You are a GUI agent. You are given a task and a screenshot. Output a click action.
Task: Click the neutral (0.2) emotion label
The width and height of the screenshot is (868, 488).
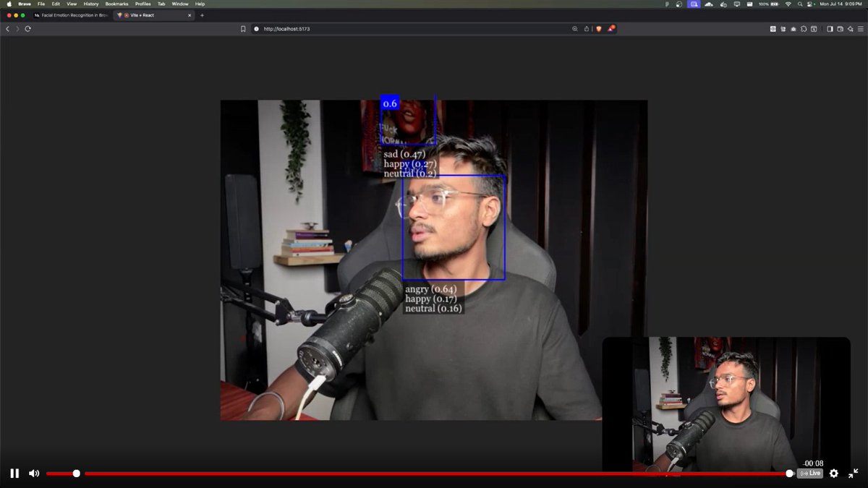tap(409, 174)
